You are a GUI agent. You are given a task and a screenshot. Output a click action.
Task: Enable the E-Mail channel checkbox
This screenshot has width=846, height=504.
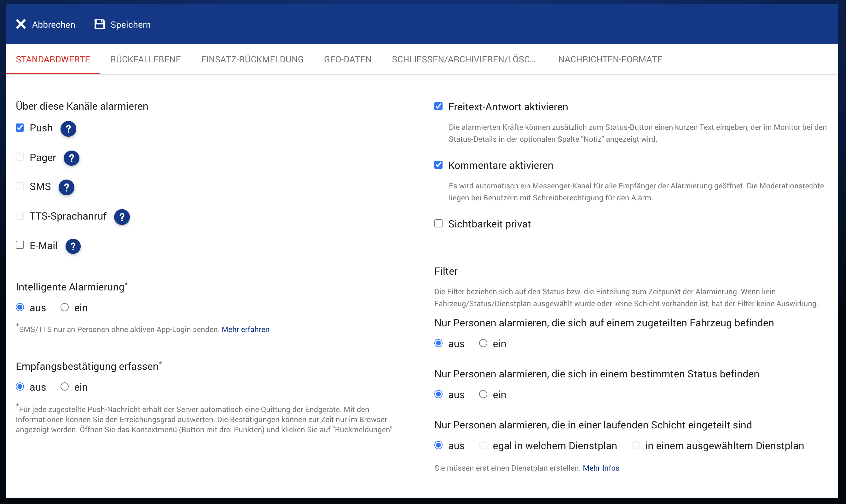[x=20, y=245]
